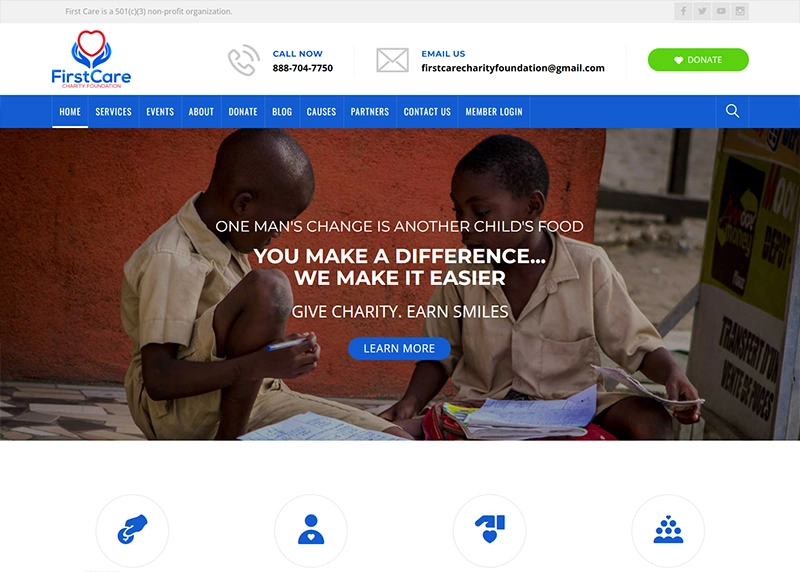Click the envelope email icon
The image size is (800, 572).
coord(392,60)
